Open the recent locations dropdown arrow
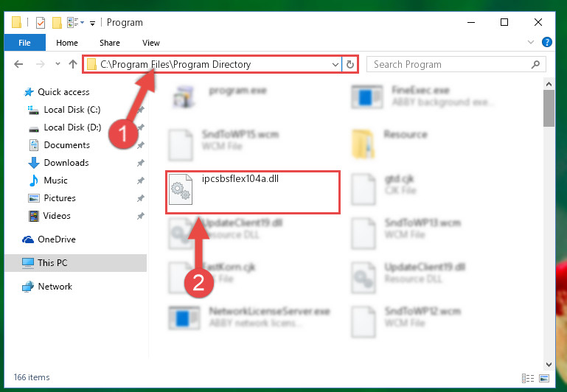This screenshot has width=567, height=392. 58,64
